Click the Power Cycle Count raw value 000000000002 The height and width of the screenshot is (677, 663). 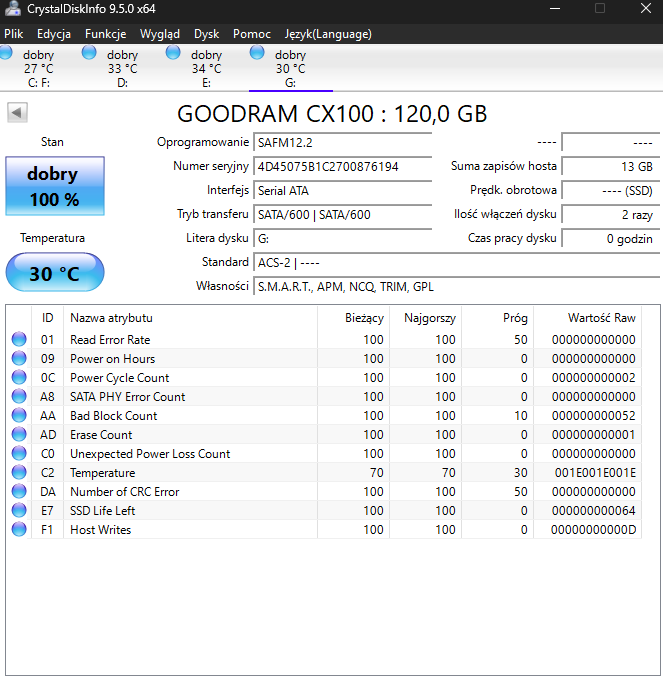(594, 378)
